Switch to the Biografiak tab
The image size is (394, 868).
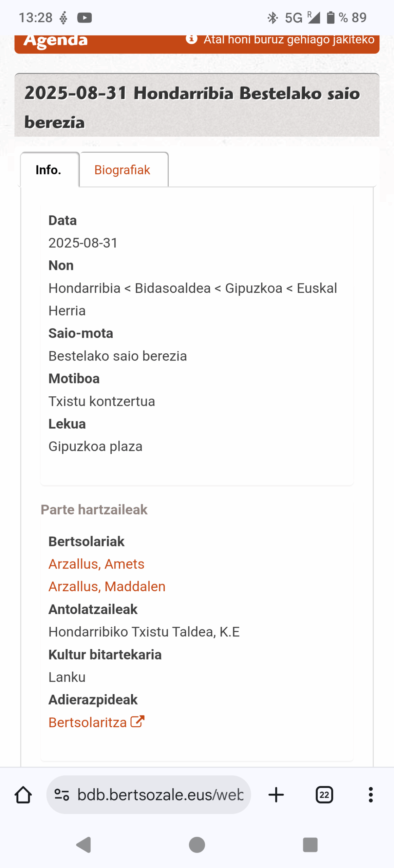122,170
